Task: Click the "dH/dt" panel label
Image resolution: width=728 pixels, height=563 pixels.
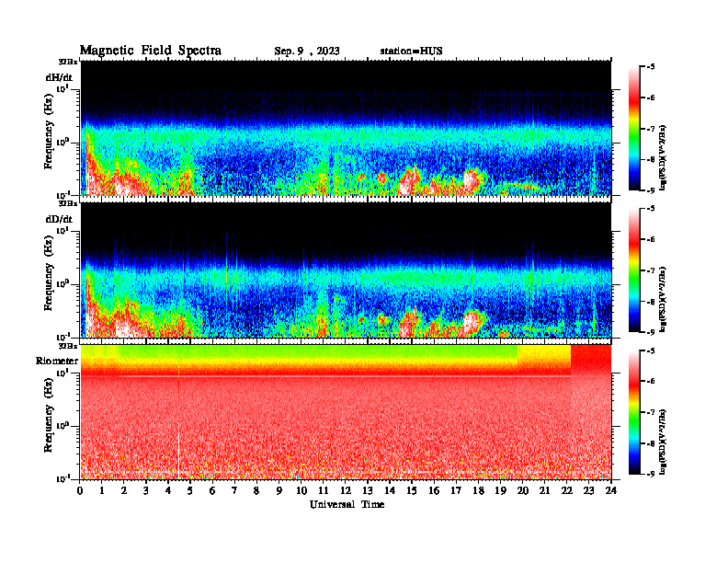Action: [59, 77]
